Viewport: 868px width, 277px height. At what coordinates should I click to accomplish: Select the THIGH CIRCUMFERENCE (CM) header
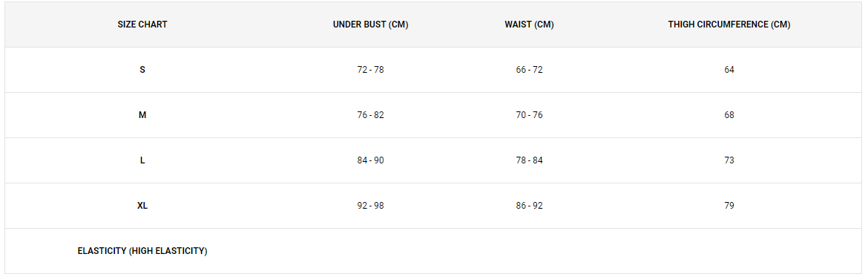pos(729,25)
